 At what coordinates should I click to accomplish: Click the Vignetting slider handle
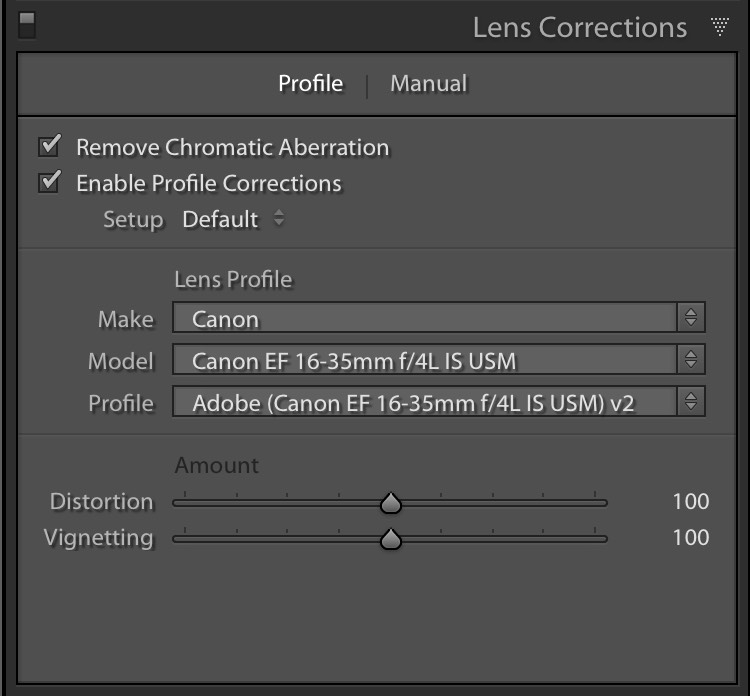coord(391,539)
